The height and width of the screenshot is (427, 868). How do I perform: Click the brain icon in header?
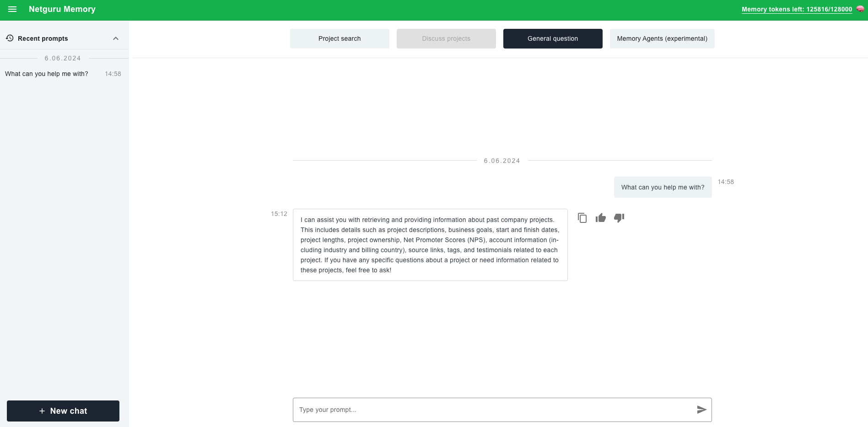pyautogui.click(x=860, y=9)
